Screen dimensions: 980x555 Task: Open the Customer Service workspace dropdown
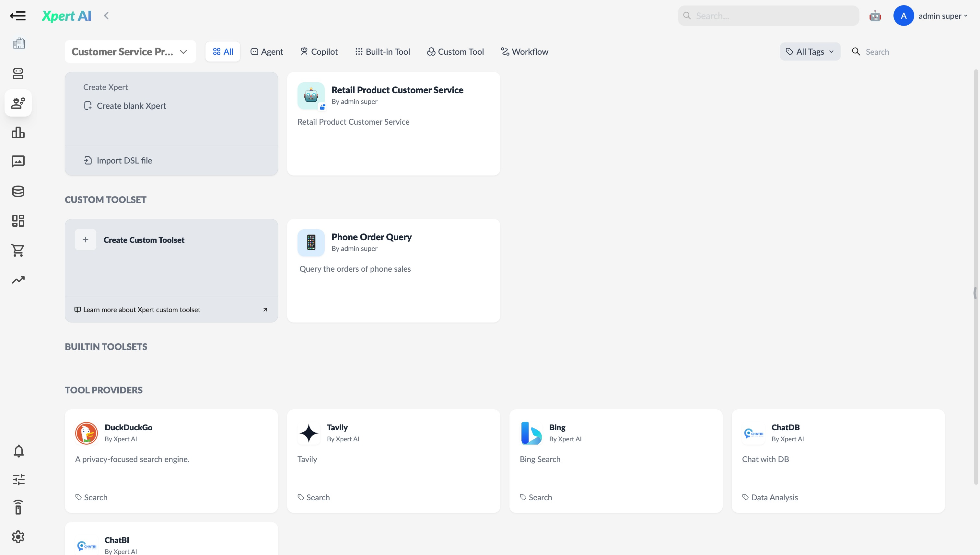130,51
